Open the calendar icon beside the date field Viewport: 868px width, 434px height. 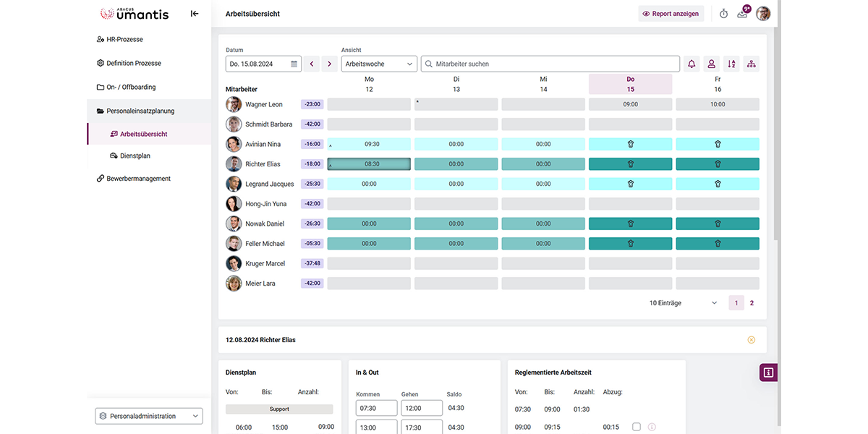coord(294,64)
